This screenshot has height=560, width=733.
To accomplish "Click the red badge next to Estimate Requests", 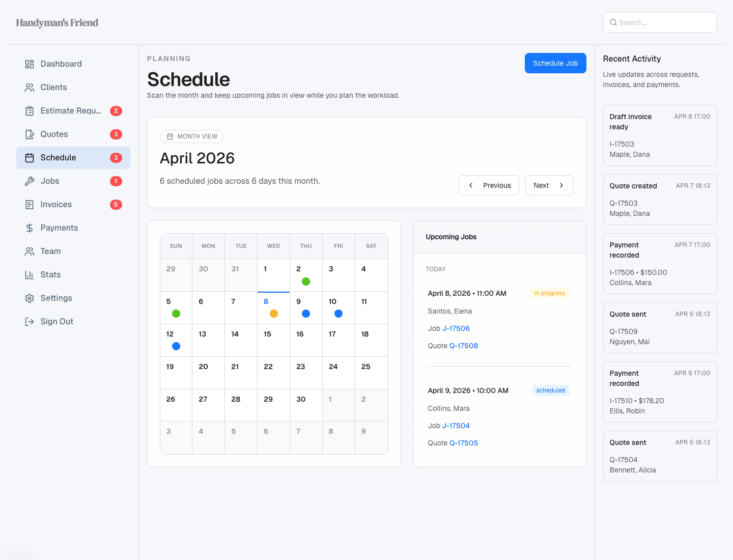I will 116,111.
